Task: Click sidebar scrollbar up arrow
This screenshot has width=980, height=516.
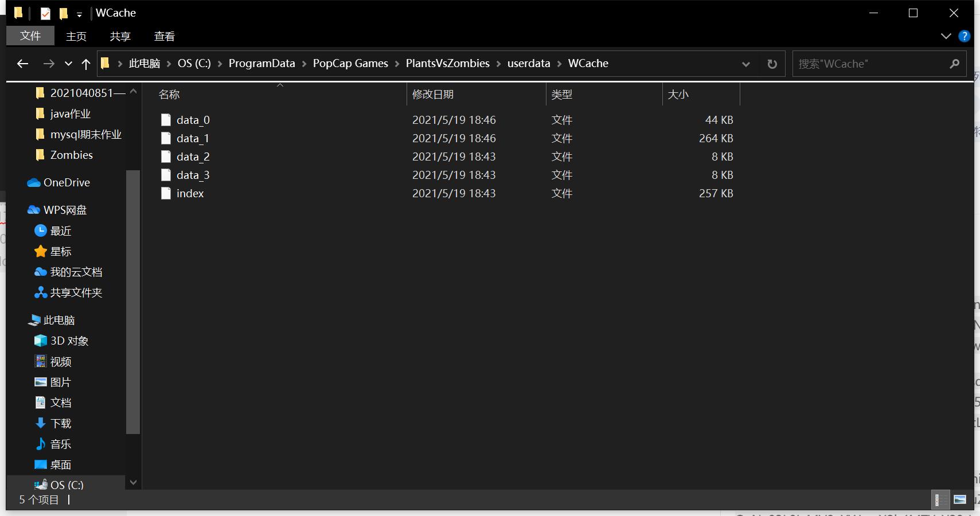Action: pyautogui.click(x=133, y=91)
